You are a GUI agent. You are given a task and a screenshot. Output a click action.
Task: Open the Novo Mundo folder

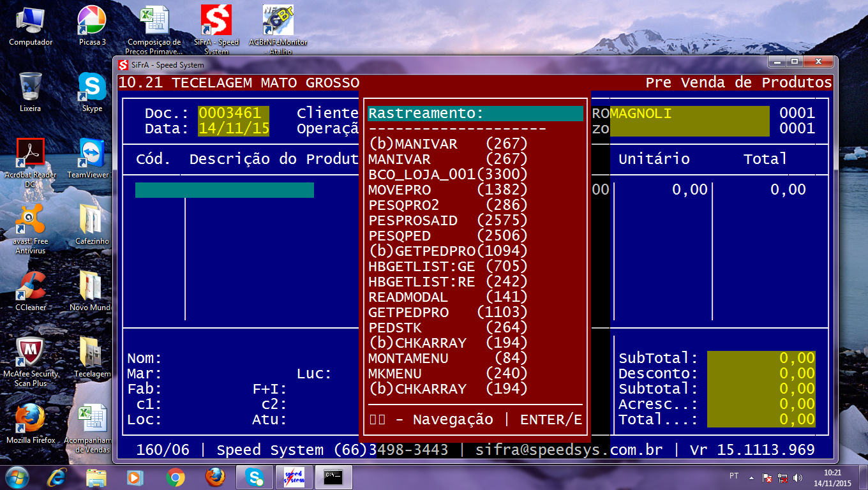91,292
